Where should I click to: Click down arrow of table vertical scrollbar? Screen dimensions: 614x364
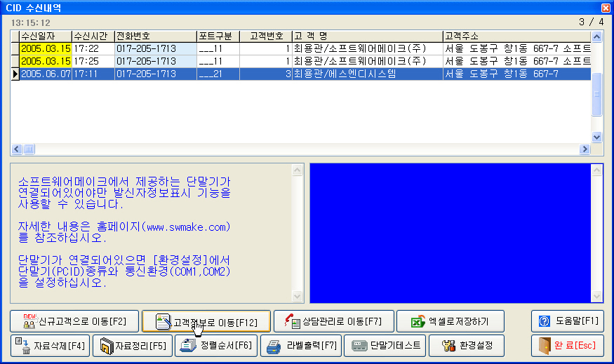click(x=596, y=137)
